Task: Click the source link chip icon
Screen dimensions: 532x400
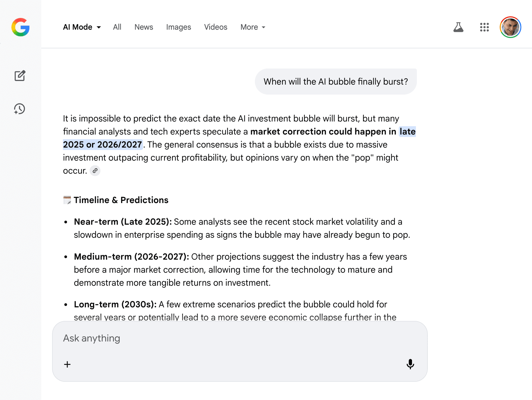Action: [x=95, y=171]
